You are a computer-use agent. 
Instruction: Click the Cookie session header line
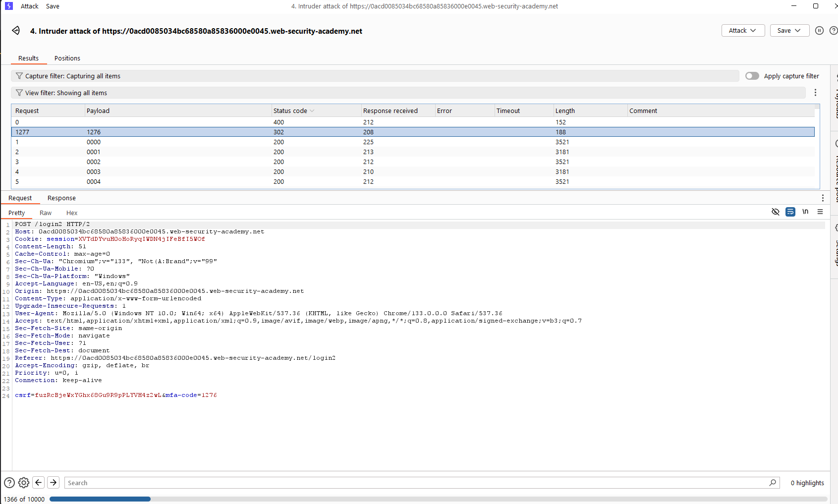(110, 239)
